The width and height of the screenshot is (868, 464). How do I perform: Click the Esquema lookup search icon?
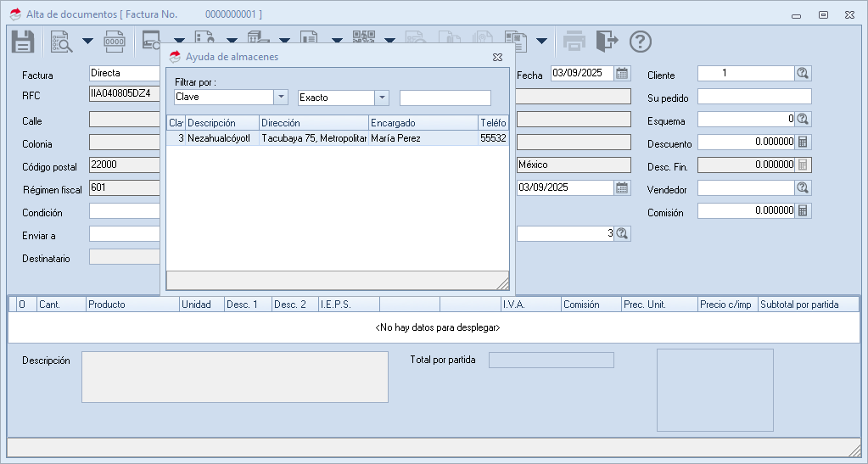coord(803,120)
